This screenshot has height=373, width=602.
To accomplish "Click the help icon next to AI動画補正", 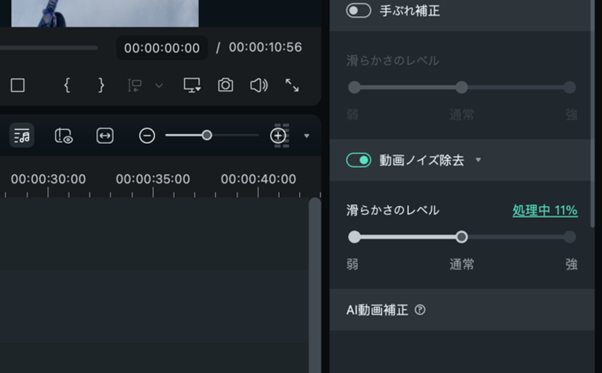I will [420, 310].
